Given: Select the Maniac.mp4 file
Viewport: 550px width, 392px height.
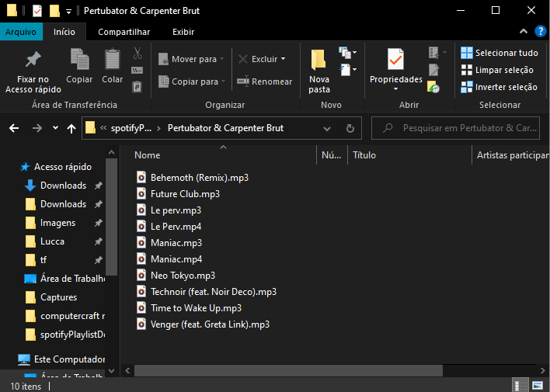Looking at the screenshot, I should coord(169,259).
